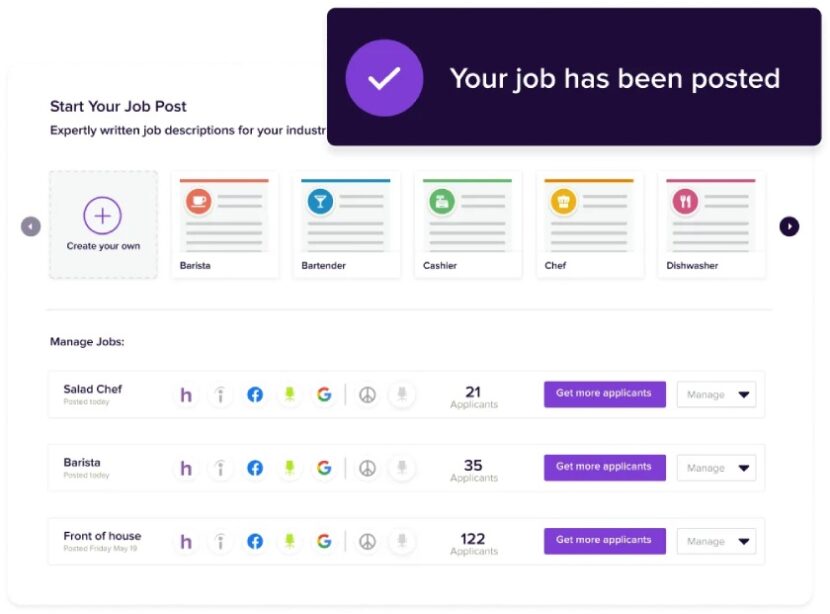
Task: Open the Manage dropdown for Salad Chef
Action: point(716,394)
